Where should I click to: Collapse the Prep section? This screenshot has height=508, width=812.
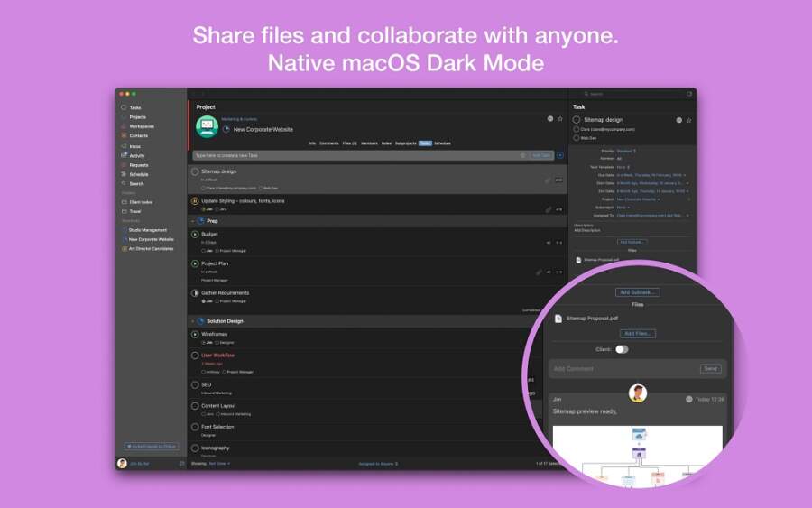[192, 221]
